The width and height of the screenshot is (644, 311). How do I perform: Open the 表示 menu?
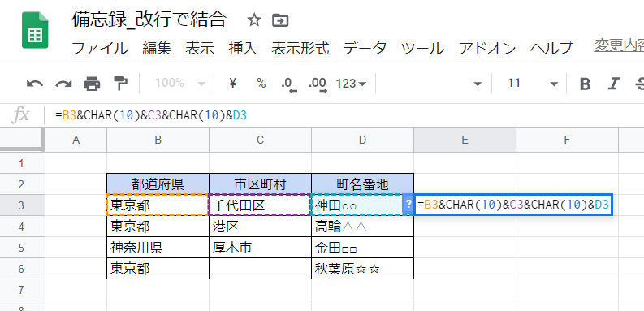[200, 49]
